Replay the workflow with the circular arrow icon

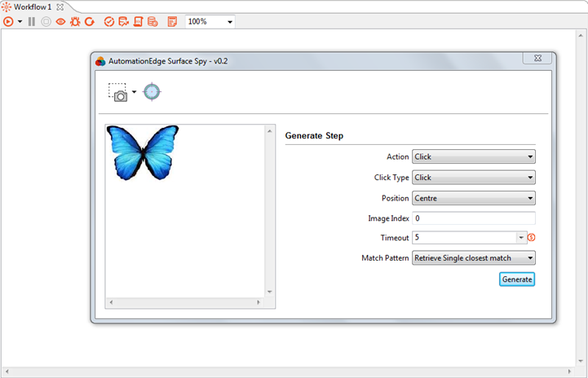tap(89, 22)
